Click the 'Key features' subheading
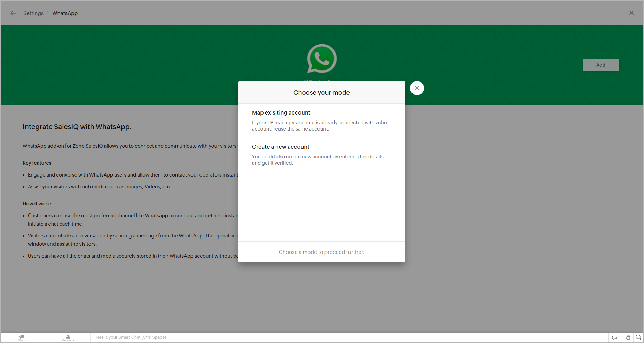 coord(37,163)
